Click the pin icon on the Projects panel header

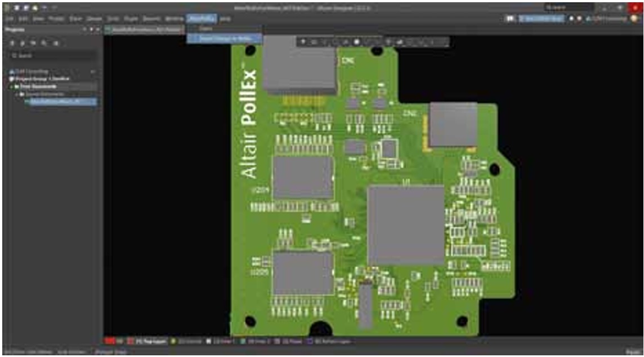92,29
